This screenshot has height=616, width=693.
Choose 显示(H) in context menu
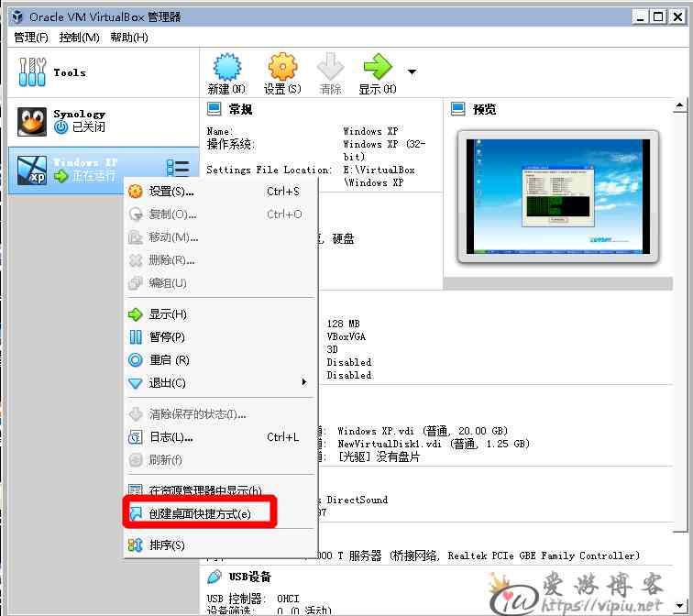coord(221,314)
